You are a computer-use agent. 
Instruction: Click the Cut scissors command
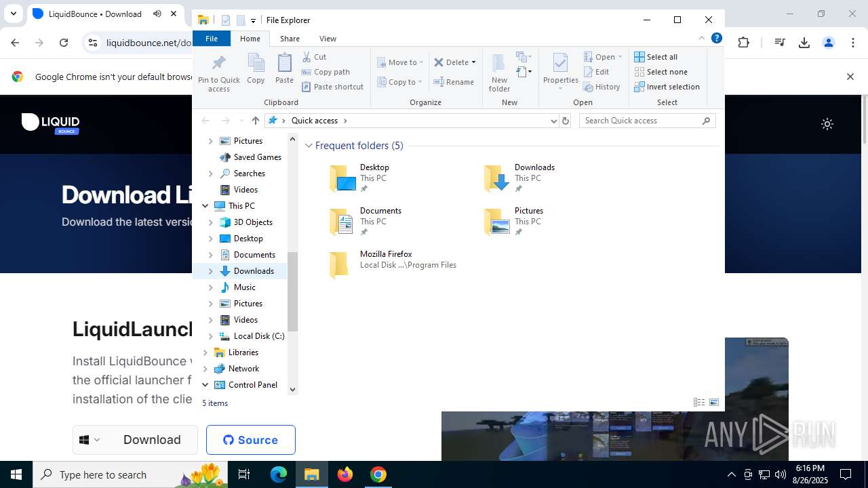(x=314, y=57)
